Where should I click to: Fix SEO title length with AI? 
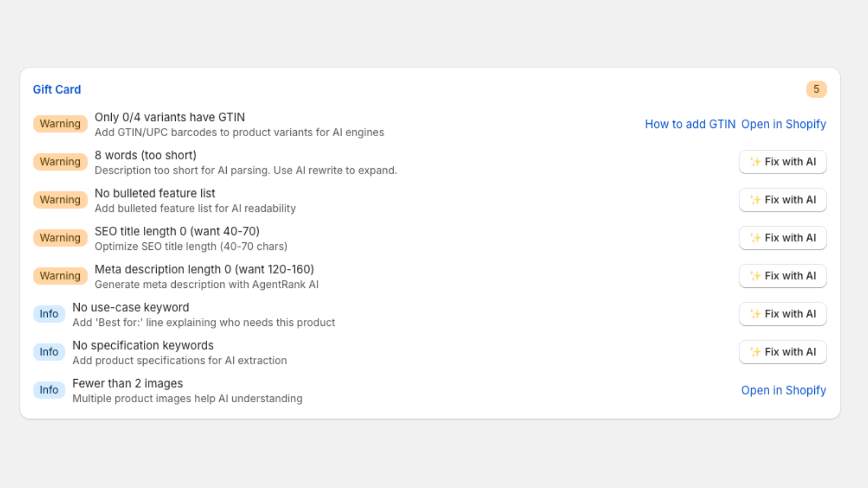pyautogui.click(x=782, y=237)
